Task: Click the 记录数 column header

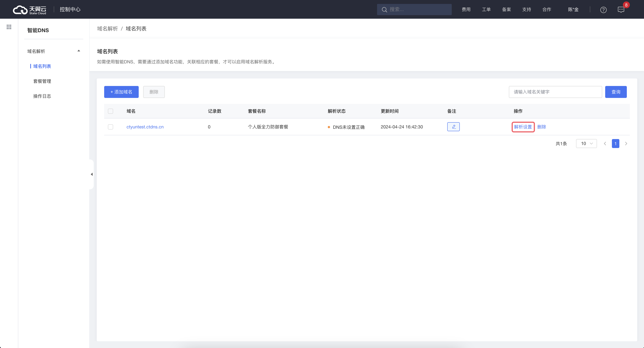Action: [x=214, y=111]
